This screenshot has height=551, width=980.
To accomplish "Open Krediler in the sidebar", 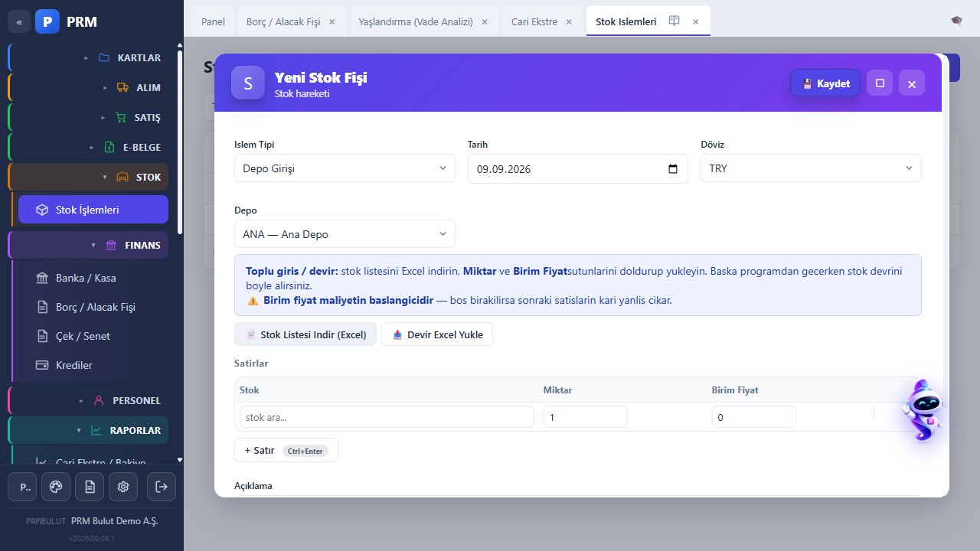I will tap(93, 365).
